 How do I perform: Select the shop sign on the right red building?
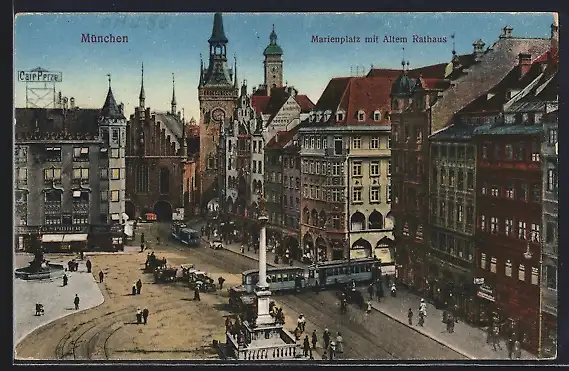[486, 293]
